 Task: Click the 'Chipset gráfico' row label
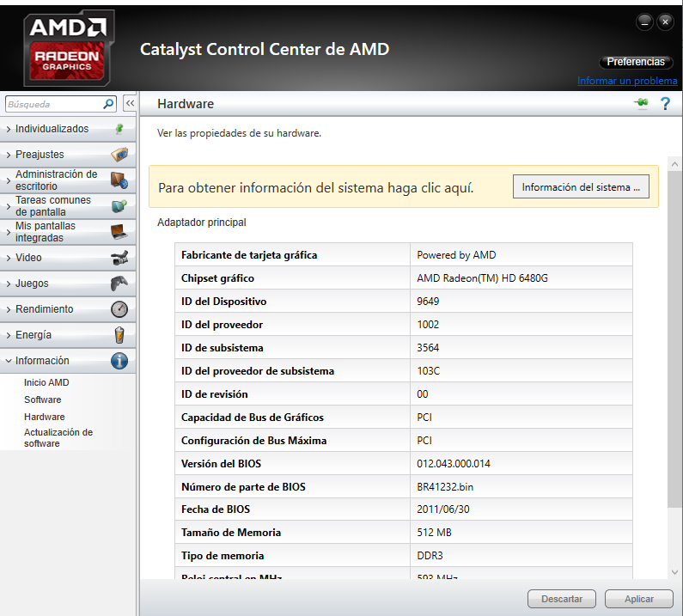click(x=217, y=278)
